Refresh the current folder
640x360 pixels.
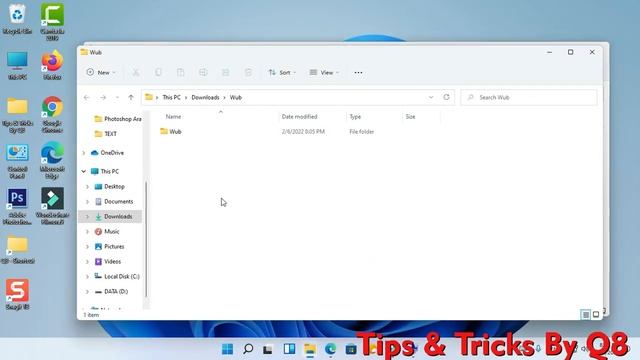(447, 97)
